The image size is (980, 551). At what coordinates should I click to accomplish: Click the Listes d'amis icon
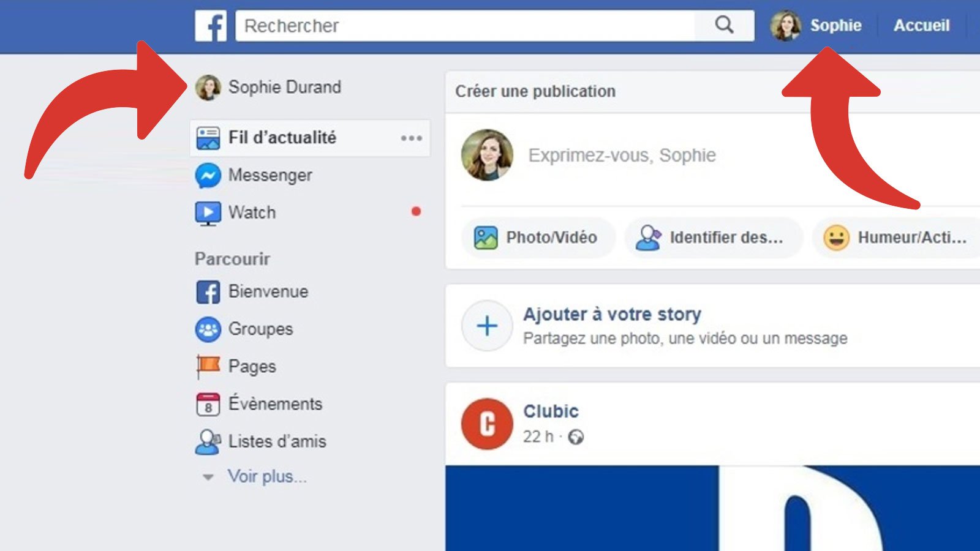point(208,441)
